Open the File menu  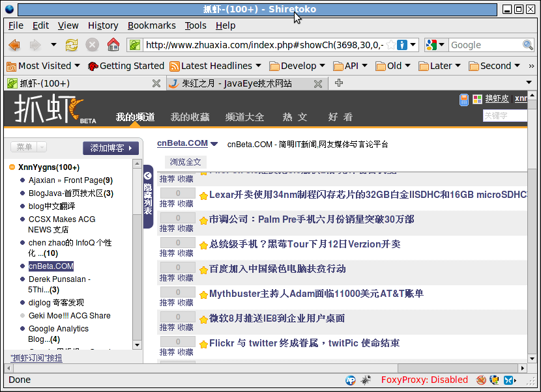click(16, 25)
